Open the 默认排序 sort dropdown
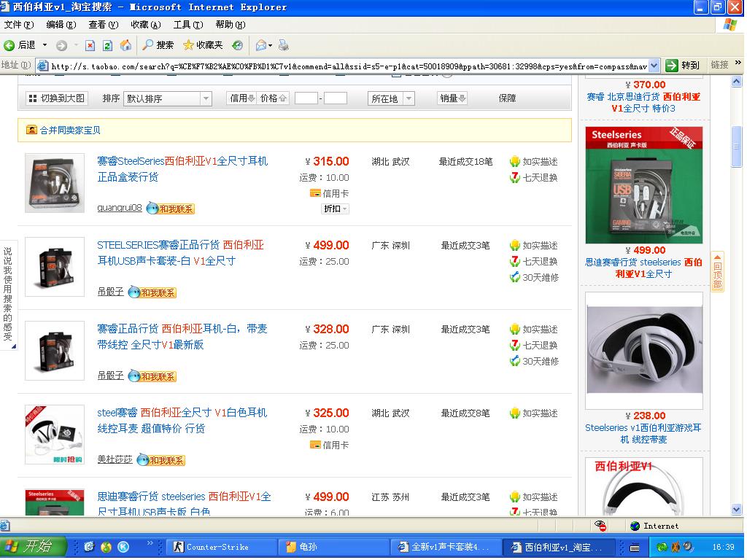The width and height of the screenshot is (747, 560). [167, 98]
